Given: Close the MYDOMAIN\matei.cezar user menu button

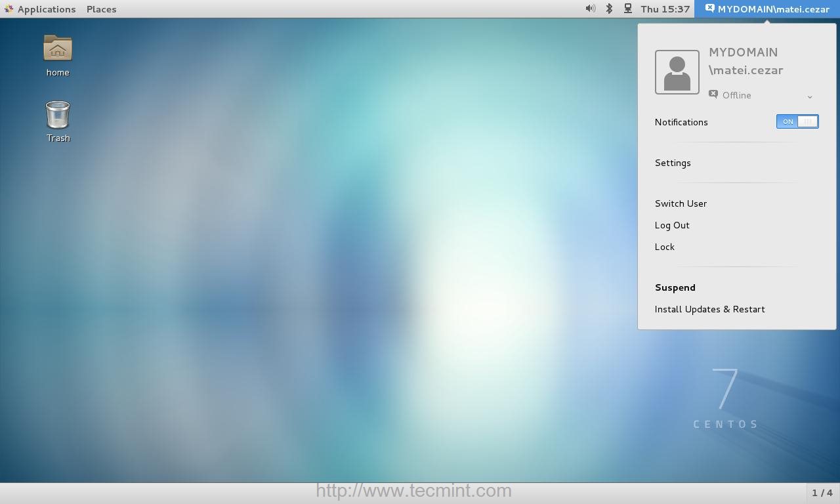Looking at the screenshot, I should point(767,9).
